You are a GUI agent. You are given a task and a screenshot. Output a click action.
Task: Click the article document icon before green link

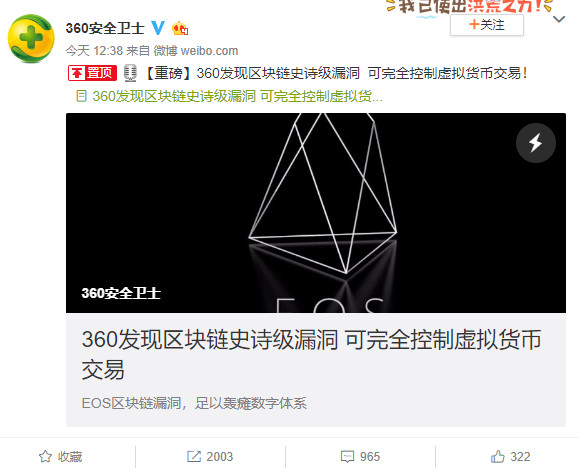tap(81, 96)
